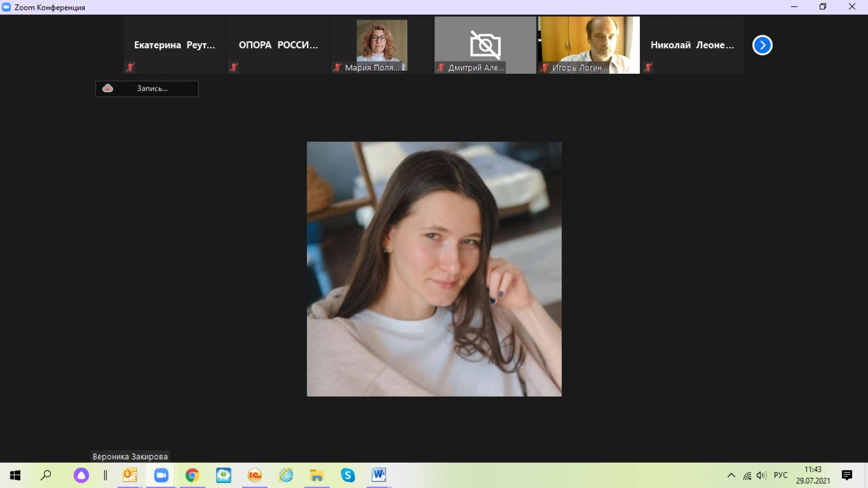868x488 pixels.
Task: Click muted mic icon on Дмитрий Але tile
Action: coord(441,67)
